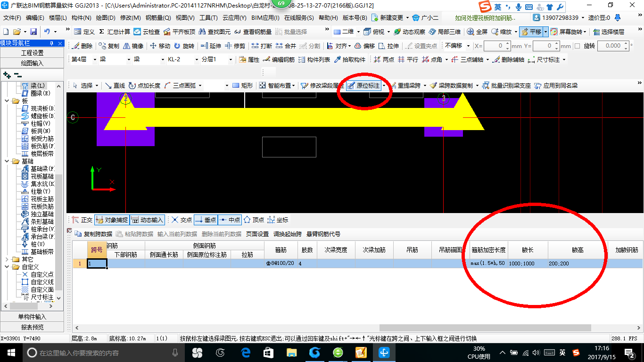Draw with 直线 line tool

tap(115, 85)
